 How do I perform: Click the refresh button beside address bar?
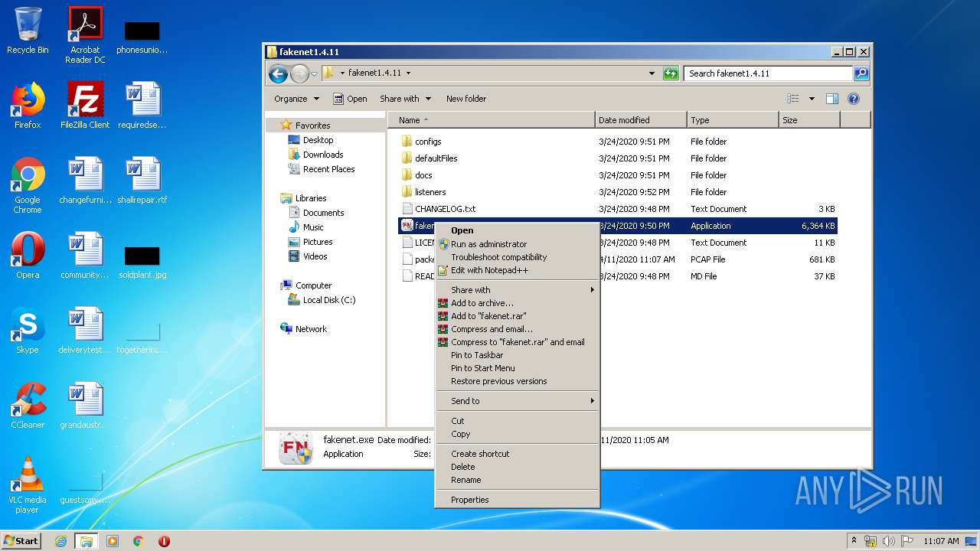[671, 73]
